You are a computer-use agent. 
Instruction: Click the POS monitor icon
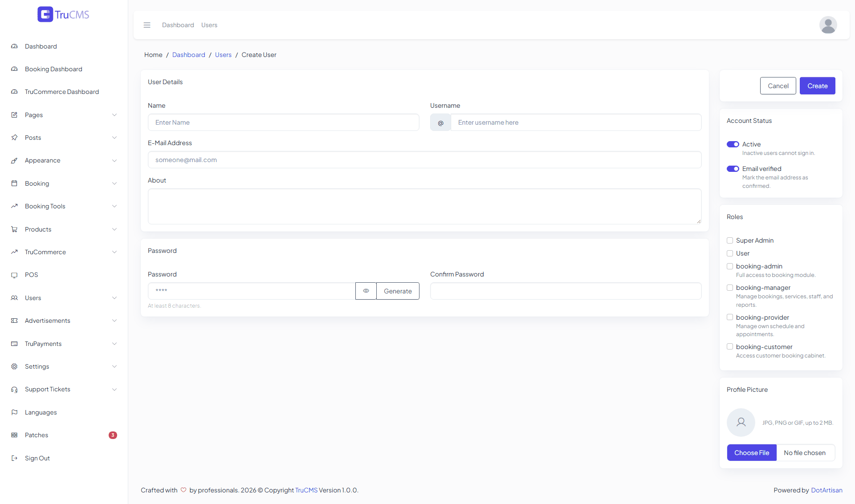(14, 275)
